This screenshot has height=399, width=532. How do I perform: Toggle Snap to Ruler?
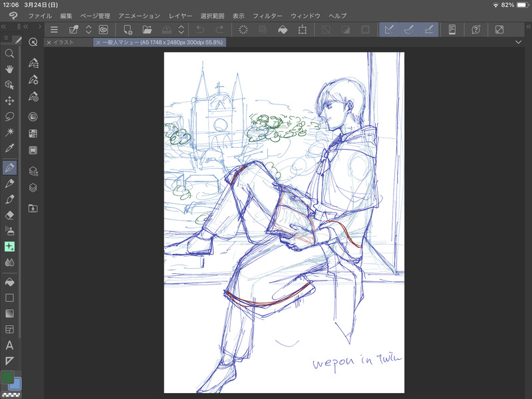point(389,30)
